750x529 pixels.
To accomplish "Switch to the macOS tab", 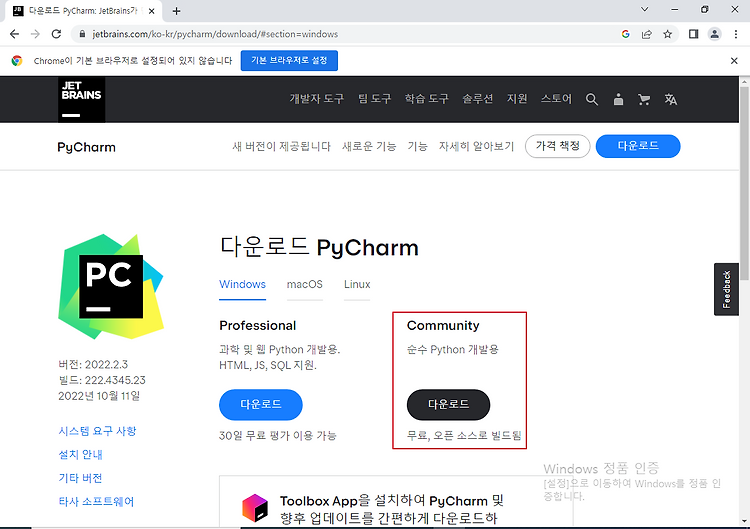I will (305, 285).
